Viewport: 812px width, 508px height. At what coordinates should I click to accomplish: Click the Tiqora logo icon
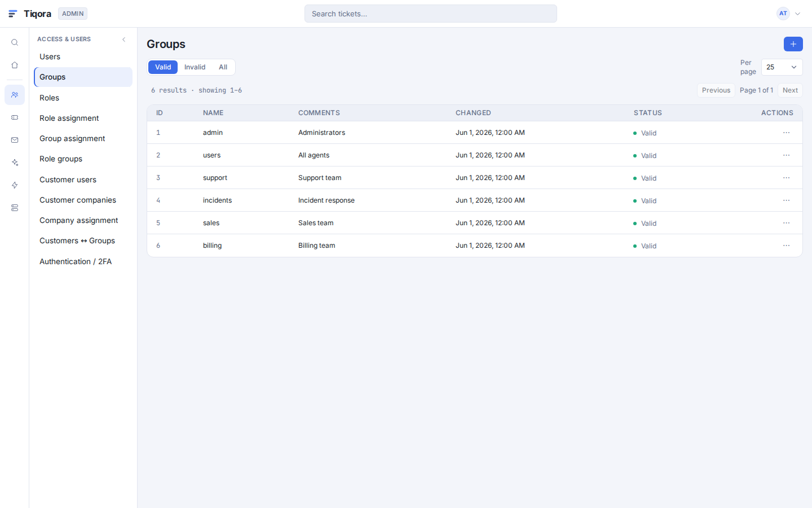pyautogui.click(x=13, y=14)
